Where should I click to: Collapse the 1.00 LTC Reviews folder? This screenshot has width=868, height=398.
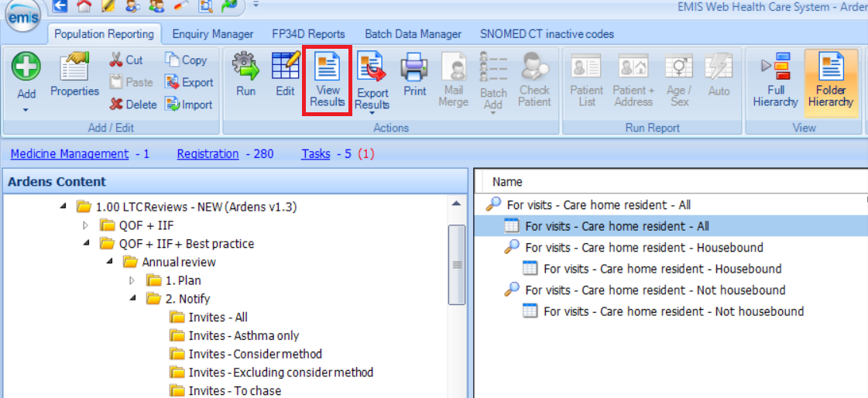click(x=63, y=207)
